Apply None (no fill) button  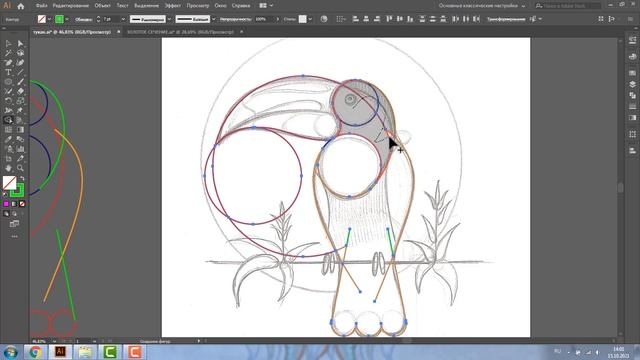pyautogui.click(x=22, y=204)
